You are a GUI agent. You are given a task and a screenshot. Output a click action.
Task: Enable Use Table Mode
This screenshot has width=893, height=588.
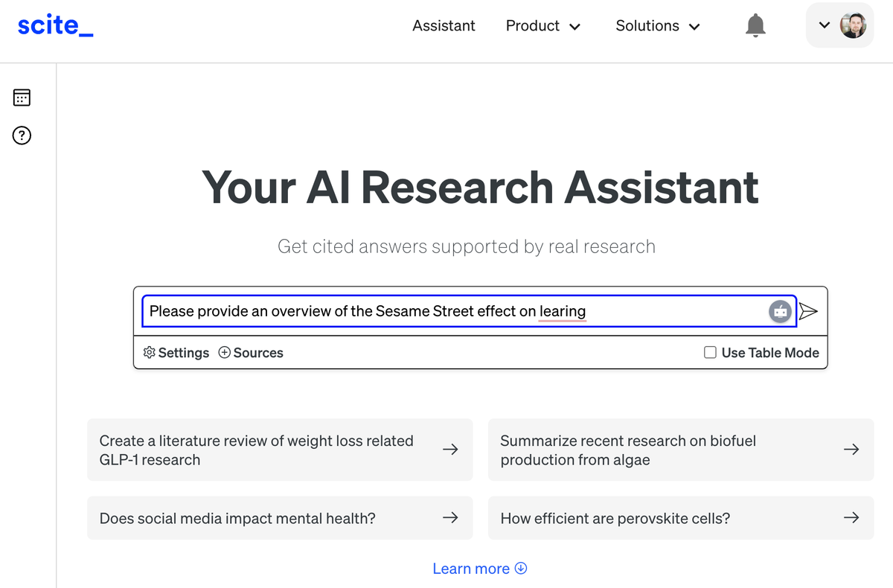711,352
